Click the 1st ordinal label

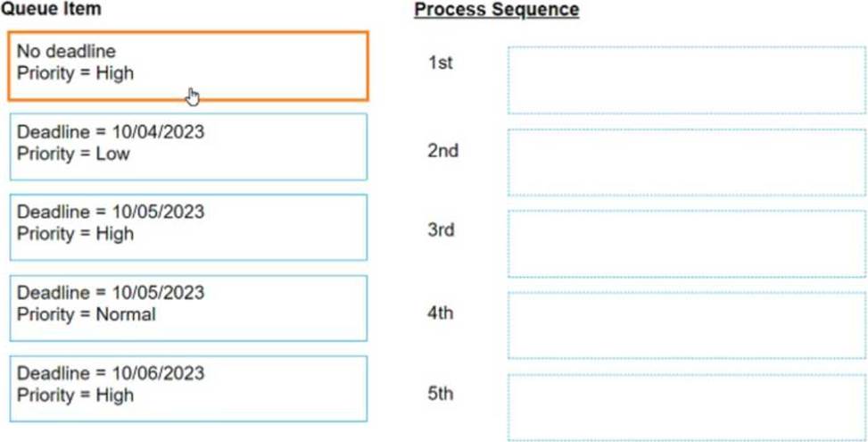440,63
